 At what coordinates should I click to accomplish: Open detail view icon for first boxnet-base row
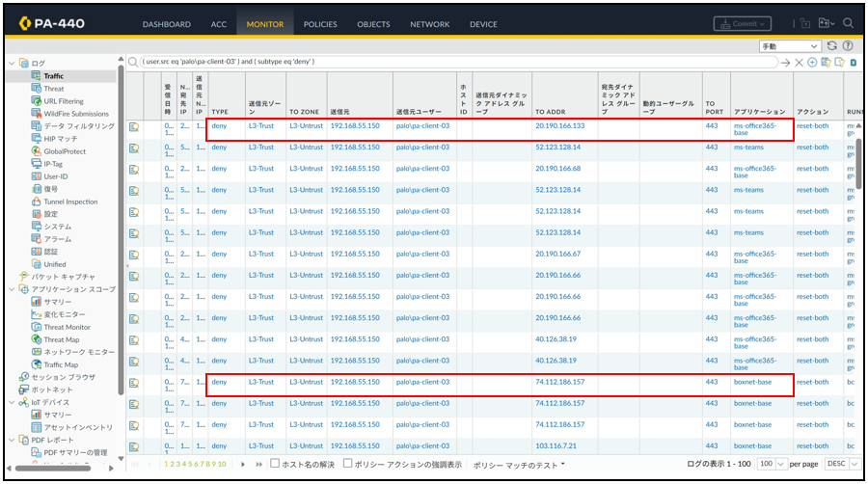click(x=134, y=384)
